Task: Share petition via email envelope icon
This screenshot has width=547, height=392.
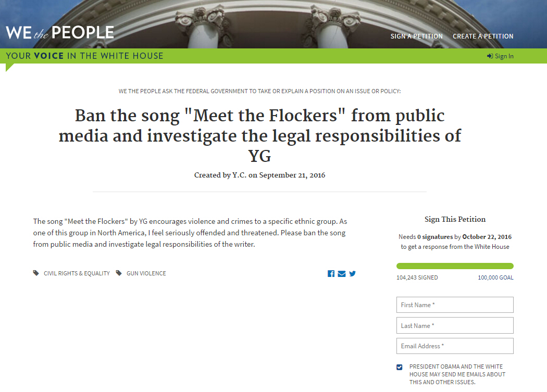Action: coord(342,274)
